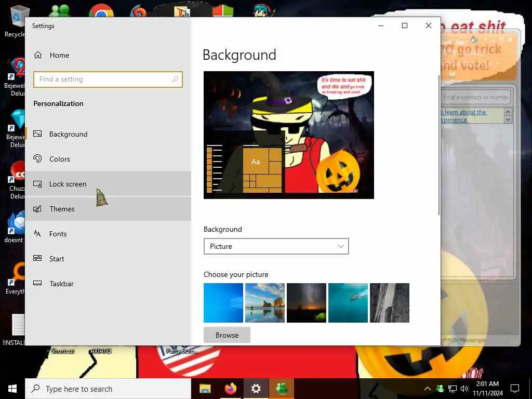Open the Home settings page

108,55
